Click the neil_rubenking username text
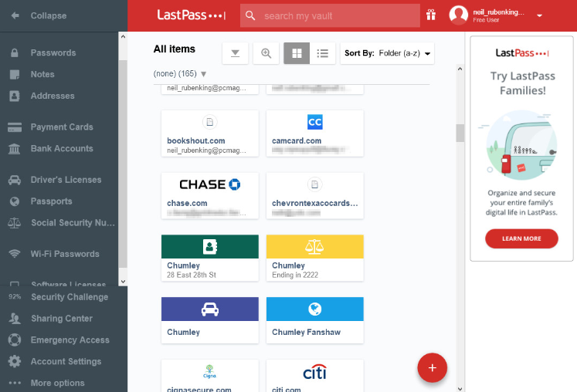Viewport: 577px width, 392px height. click(498, 12)
